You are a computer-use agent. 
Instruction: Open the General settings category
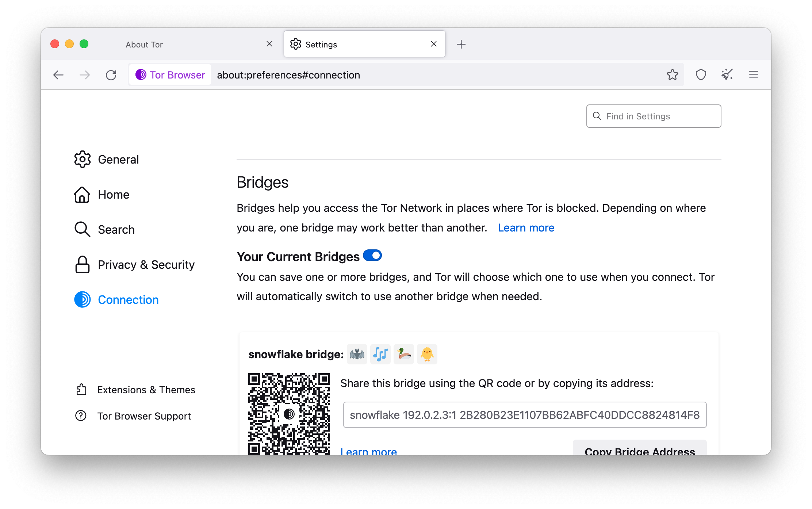point(106,160)
